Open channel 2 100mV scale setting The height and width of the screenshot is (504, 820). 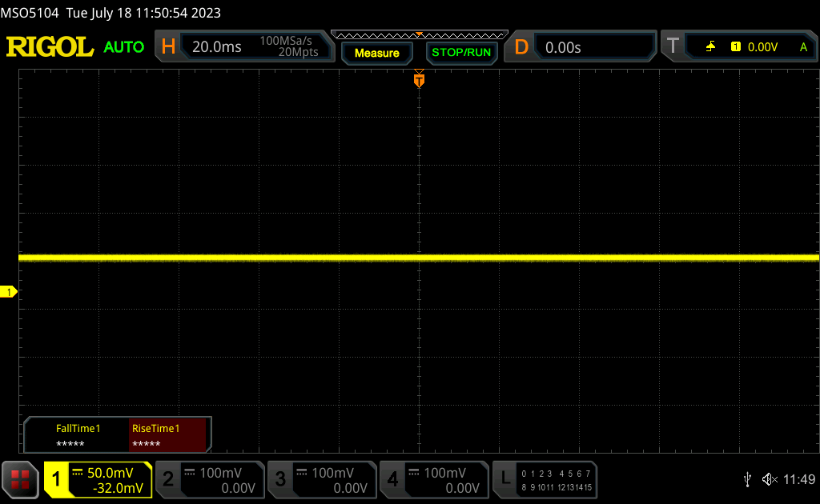pyautogui.click(x=221, y=473)
